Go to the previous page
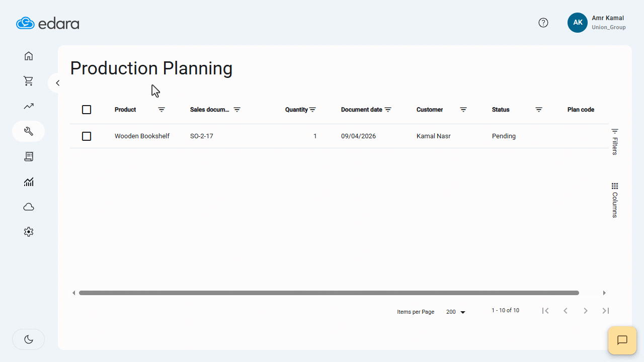Screen dimensions: 644x362 coord(566,311)
